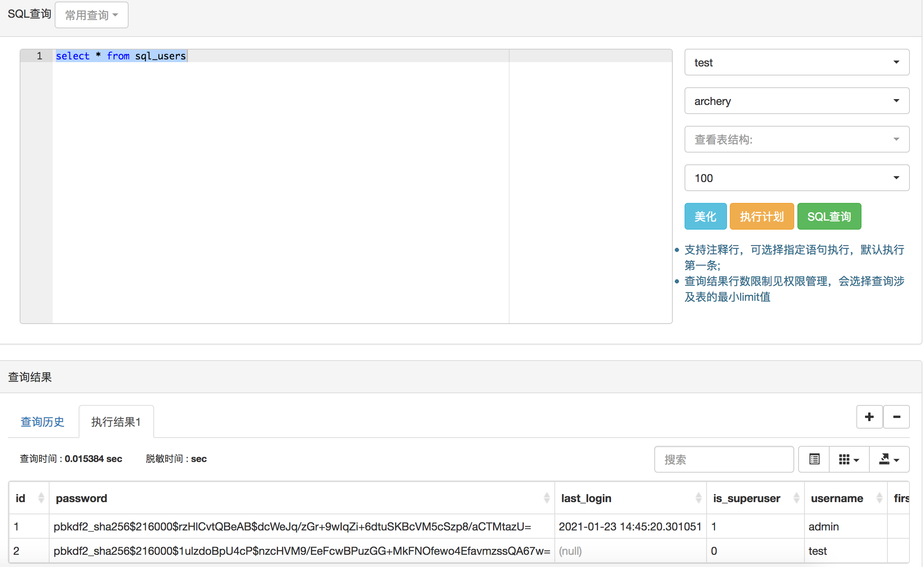
Task: Switch to the 查询历史 tab
Action: pyautogui.click(x=42, y=422)
